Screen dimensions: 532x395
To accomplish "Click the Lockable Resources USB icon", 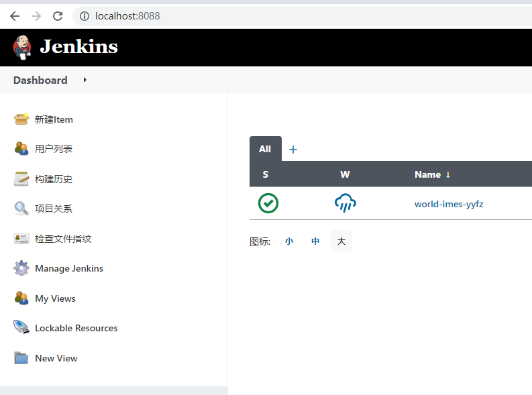I will click(x=21, y=327).
